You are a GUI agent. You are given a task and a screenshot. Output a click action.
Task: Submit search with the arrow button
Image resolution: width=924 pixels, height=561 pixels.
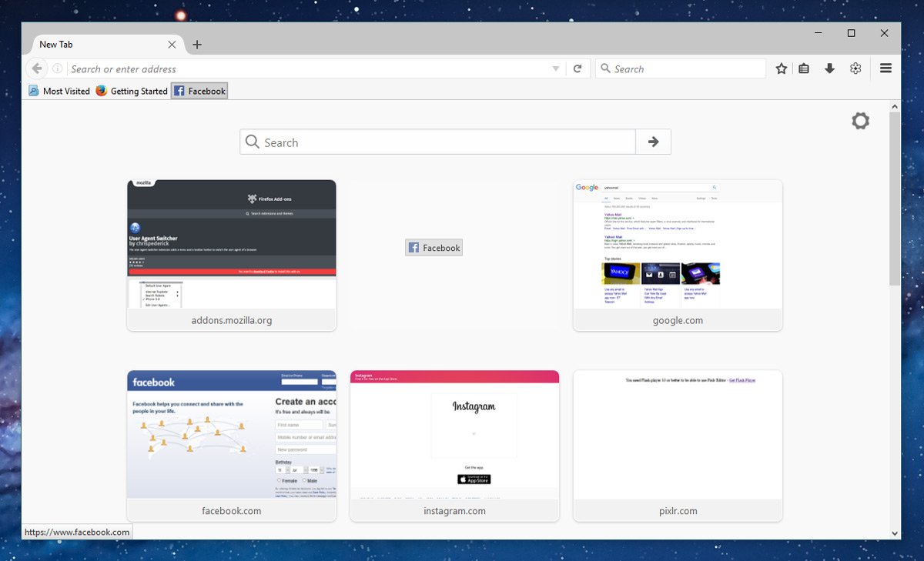(x=653, y=142)
